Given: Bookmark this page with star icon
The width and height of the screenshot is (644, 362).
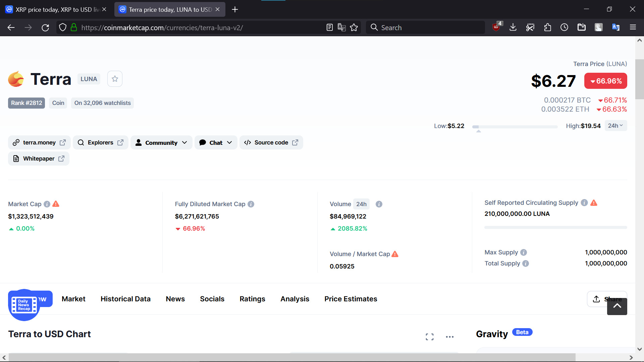Looking at the screenshot, I should tap(354, 27).
